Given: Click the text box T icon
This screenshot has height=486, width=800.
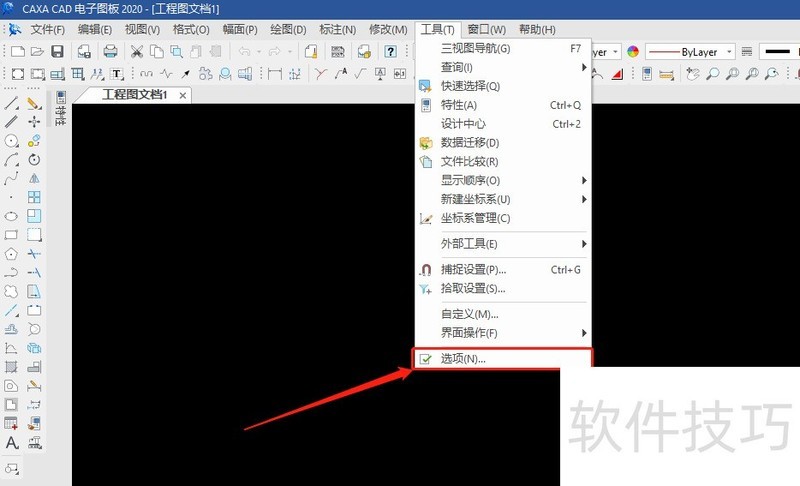Looking at the screenshot, I should point(117,74).
